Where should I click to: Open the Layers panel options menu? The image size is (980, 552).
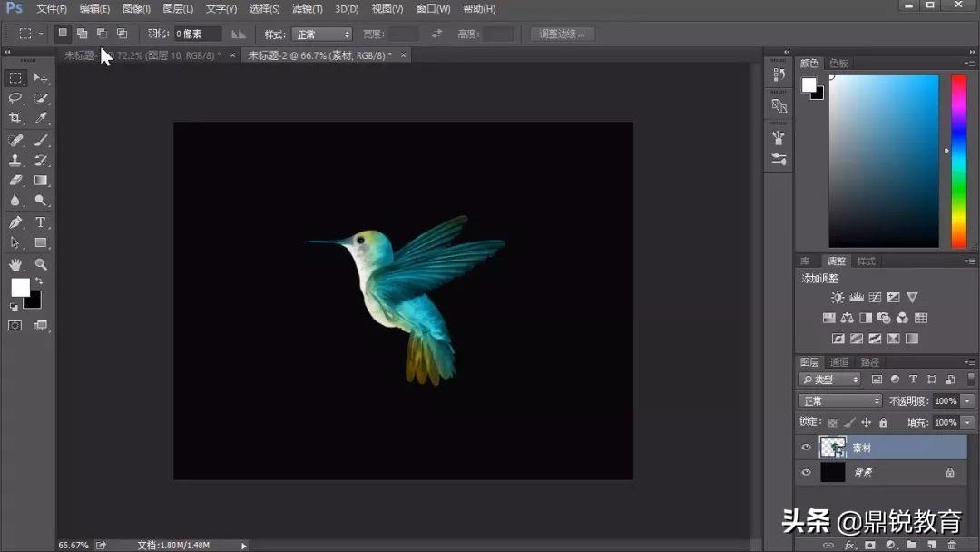[x=970, y=362]
